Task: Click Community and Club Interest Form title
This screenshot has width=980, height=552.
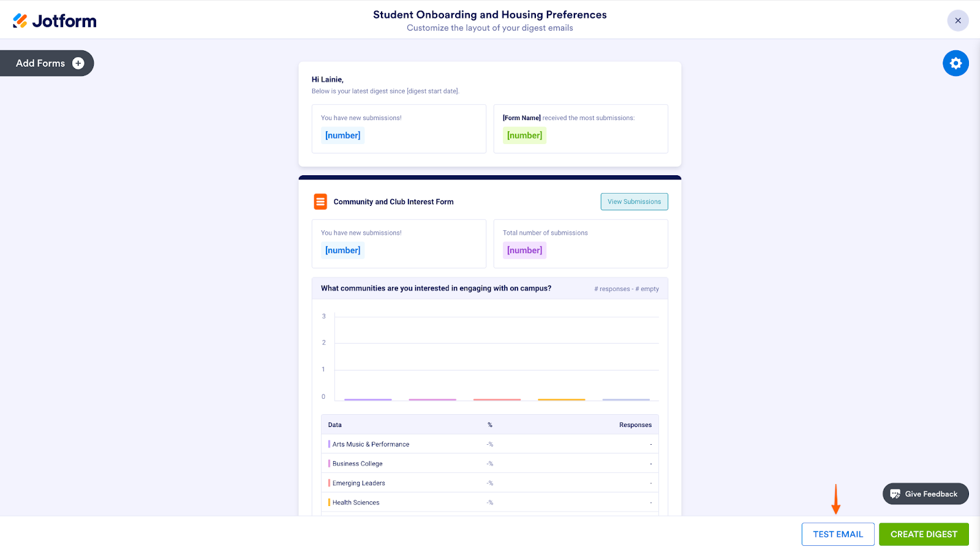Action: point(393,202)
